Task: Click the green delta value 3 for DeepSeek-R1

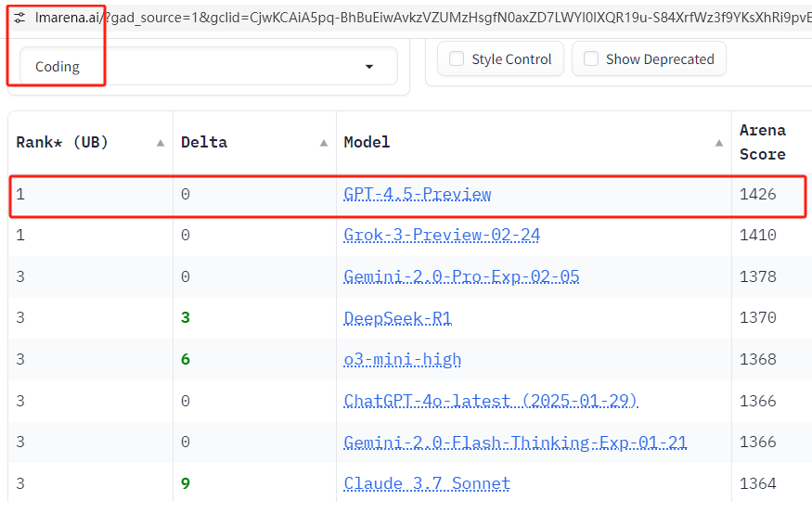Action: [x=186, y=317]
